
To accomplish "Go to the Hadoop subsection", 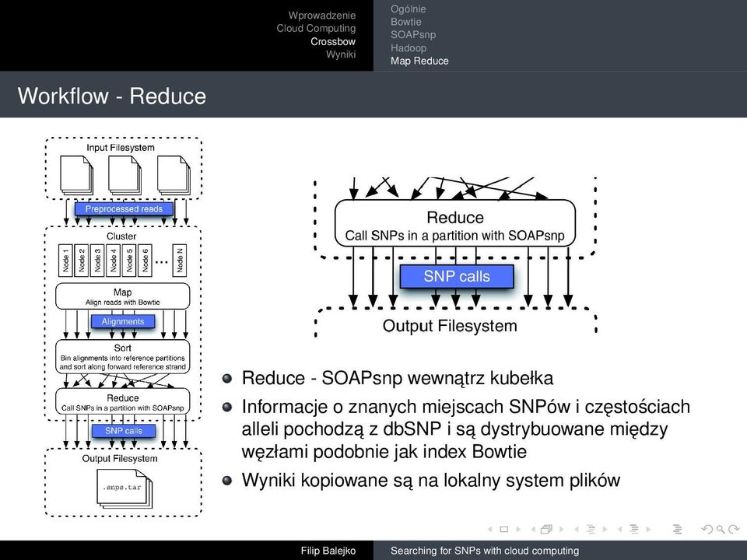I will pyautogui.click(x=409, y=48).
